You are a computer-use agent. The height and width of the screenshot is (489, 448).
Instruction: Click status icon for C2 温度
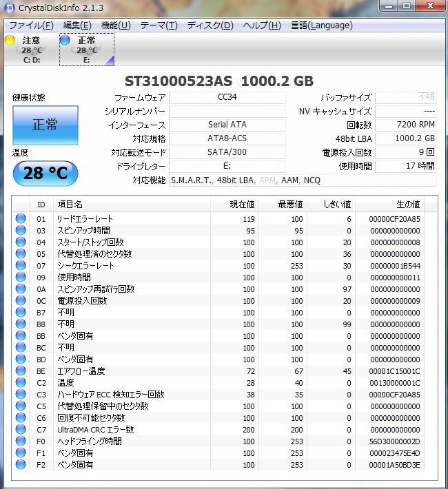(21, 382)
